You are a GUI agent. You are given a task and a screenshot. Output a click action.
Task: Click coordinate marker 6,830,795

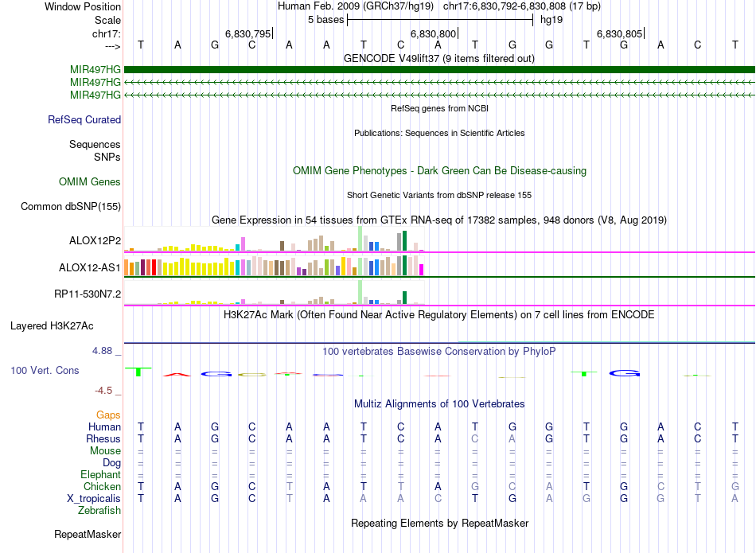coord(247,33)
